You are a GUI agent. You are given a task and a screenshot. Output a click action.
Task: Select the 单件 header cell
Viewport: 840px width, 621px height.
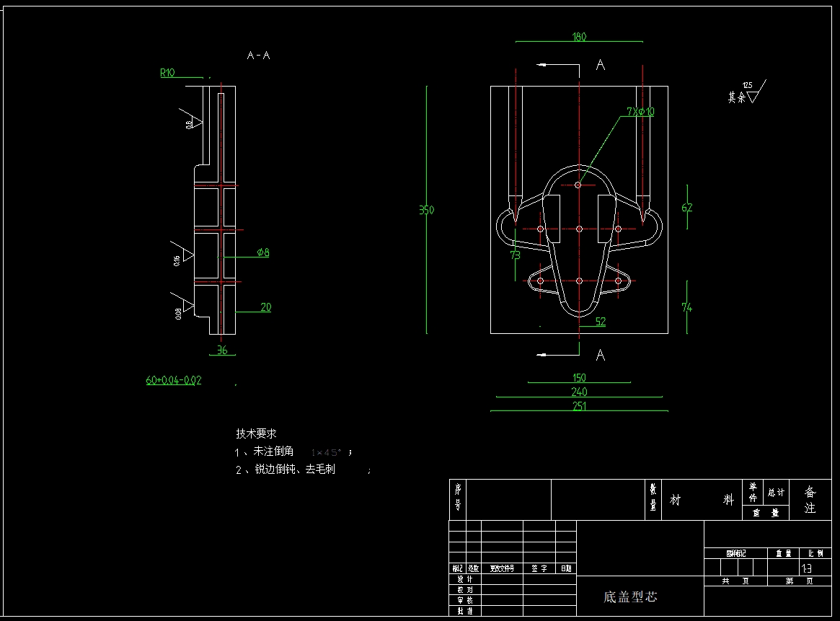(x=753, y=493)
